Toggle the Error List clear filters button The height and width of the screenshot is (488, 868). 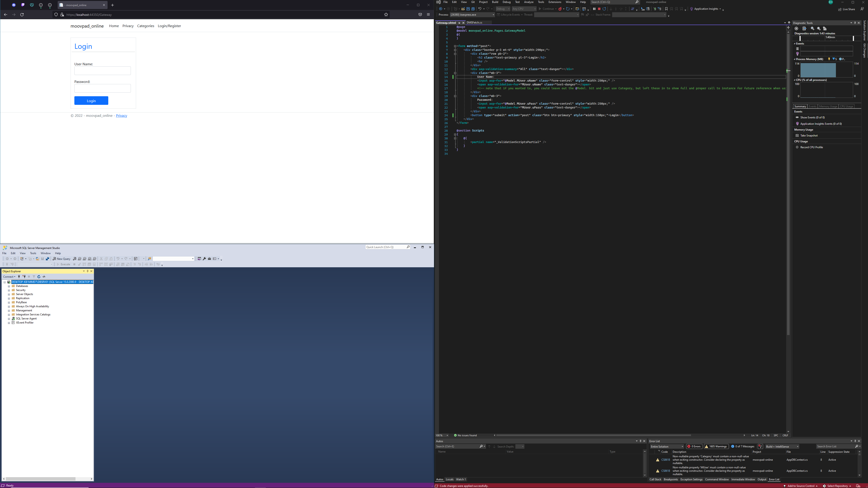[760, 446]
